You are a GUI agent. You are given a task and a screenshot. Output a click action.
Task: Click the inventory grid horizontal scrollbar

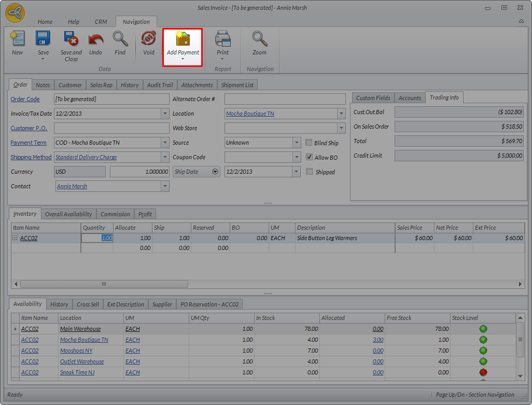click(104, 284)
